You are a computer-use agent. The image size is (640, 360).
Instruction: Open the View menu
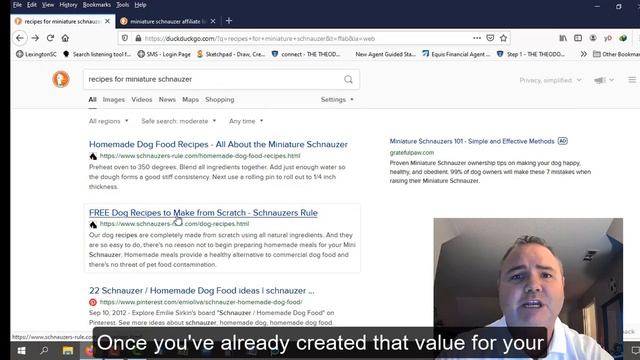pyautogui.click(x=48, y=5)
